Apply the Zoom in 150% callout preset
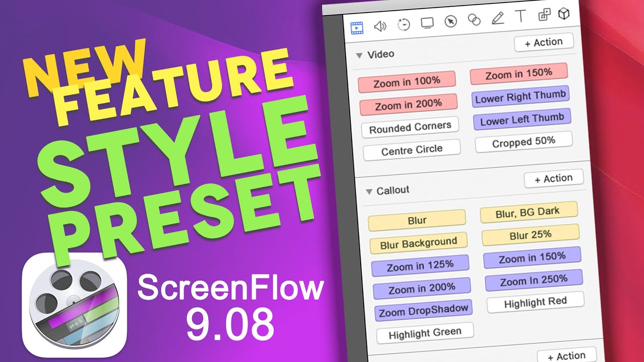 (532, 257)
